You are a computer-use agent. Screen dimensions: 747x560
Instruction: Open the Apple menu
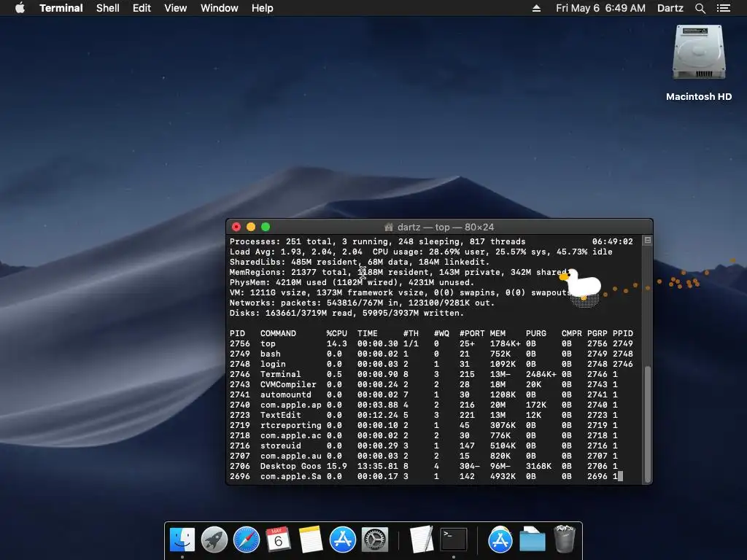[20, 8]
